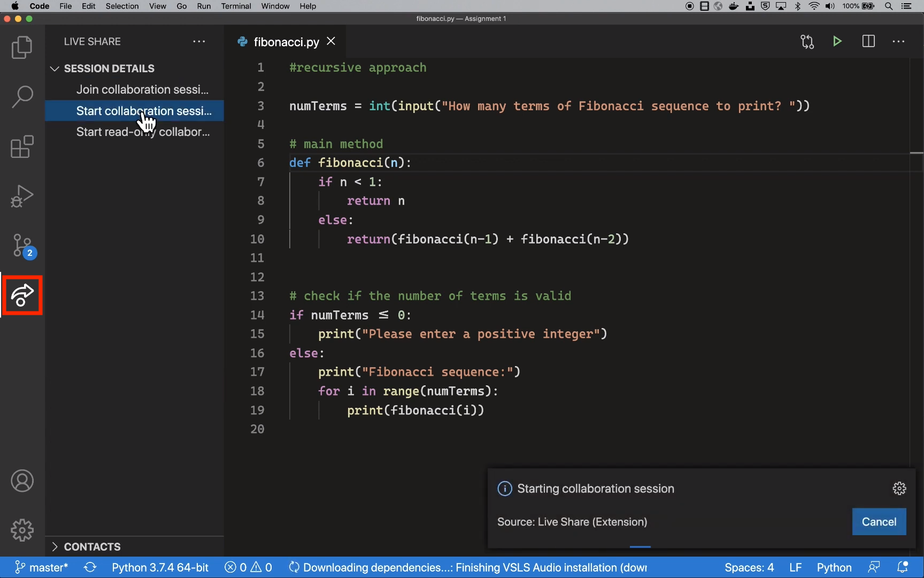Screen dimensions: 924x578
Task: Open the Run menu
Action: click(204, 6)
